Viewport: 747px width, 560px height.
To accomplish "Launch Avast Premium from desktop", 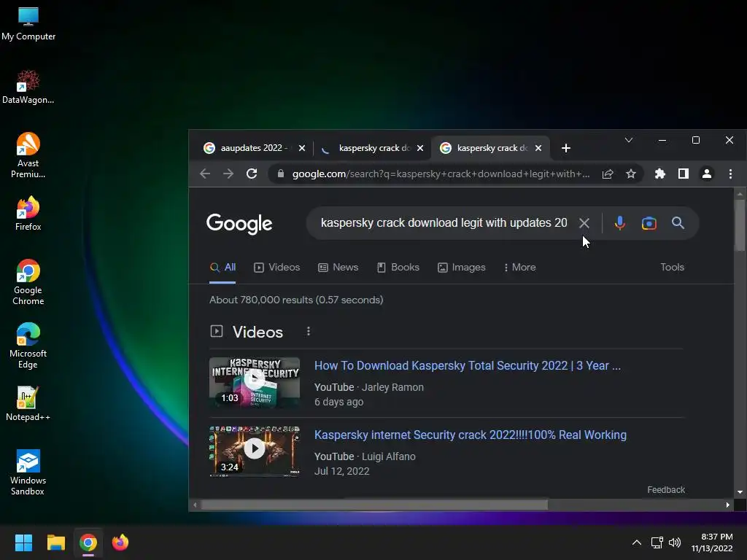I will 28,156.
